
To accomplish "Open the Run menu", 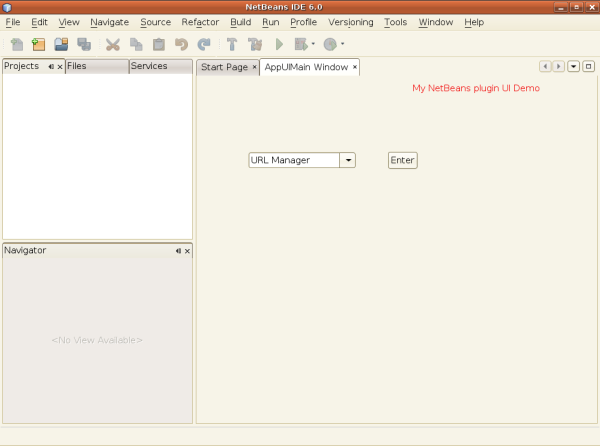I will (x=271, y=22).
